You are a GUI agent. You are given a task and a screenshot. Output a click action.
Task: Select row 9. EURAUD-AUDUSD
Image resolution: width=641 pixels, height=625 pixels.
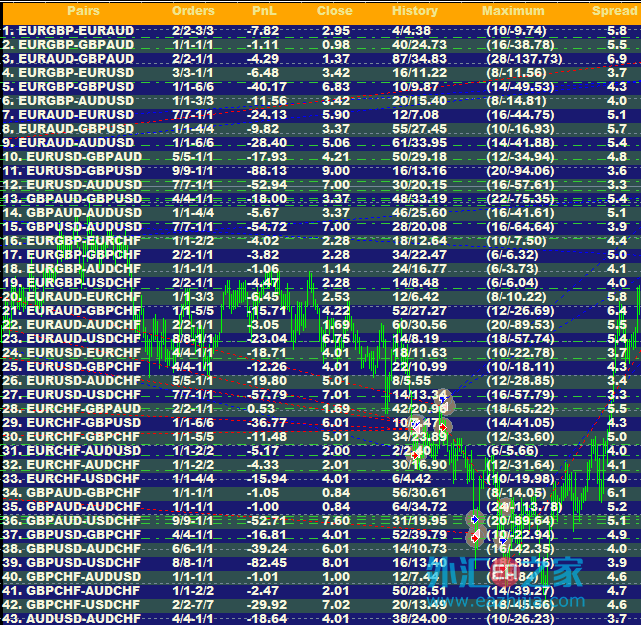point(322,143)
